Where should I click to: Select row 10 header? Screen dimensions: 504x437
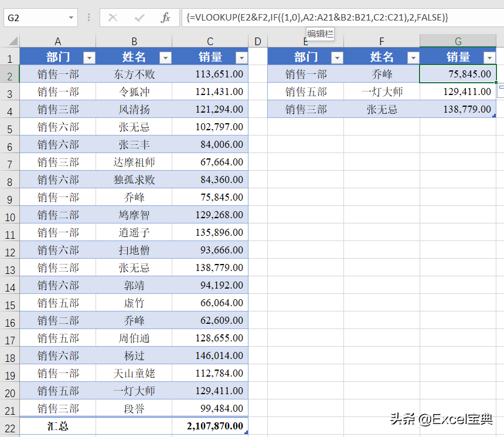9,215
